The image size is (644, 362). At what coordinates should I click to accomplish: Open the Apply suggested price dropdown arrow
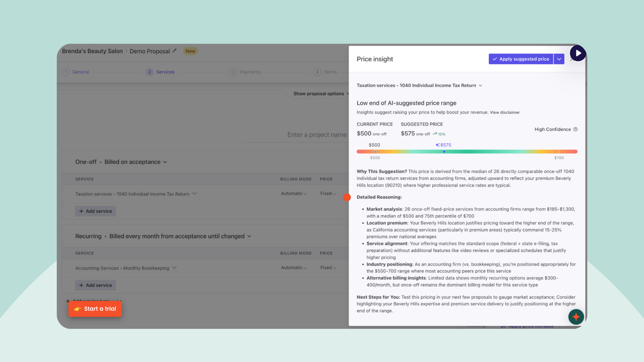tap(559, 59)
